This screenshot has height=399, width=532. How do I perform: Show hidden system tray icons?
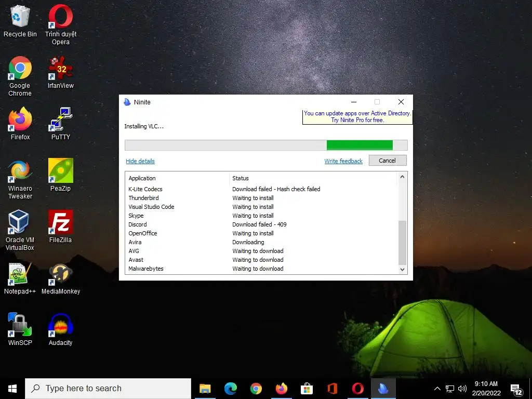tap(437, 389)
